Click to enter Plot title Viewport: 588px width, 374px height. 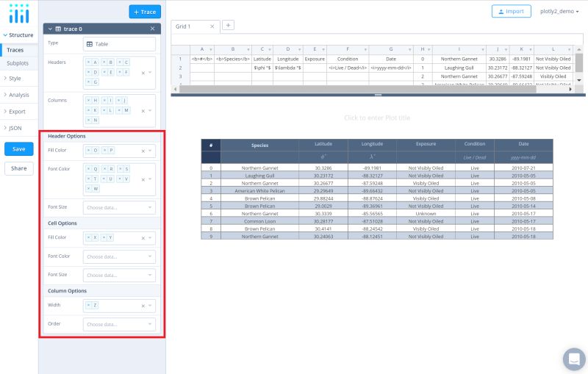[x=377, y=118]
